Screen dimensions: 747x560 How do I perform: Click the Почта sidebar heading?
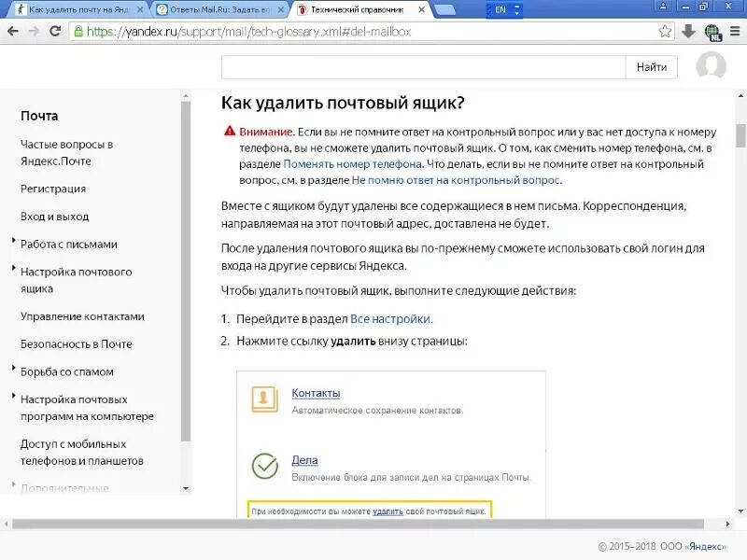39,116
